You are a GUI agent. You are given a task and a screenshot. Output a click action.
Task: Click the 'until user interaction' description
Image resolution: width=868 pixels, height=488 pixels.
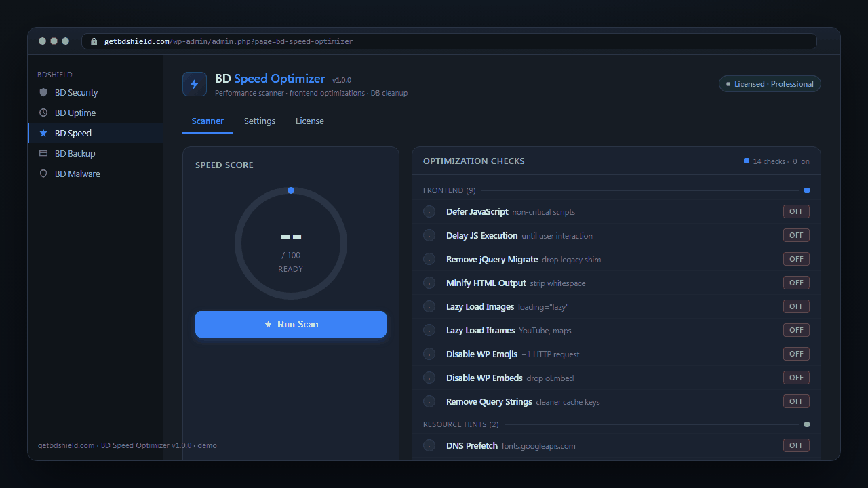click(557, 236)
